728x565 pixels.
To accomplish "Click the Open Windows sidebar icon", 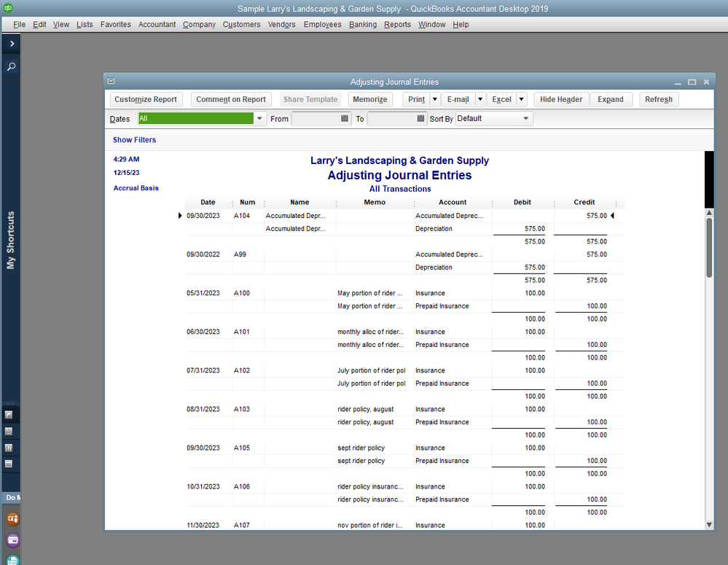I will click(x=9, y=464).
